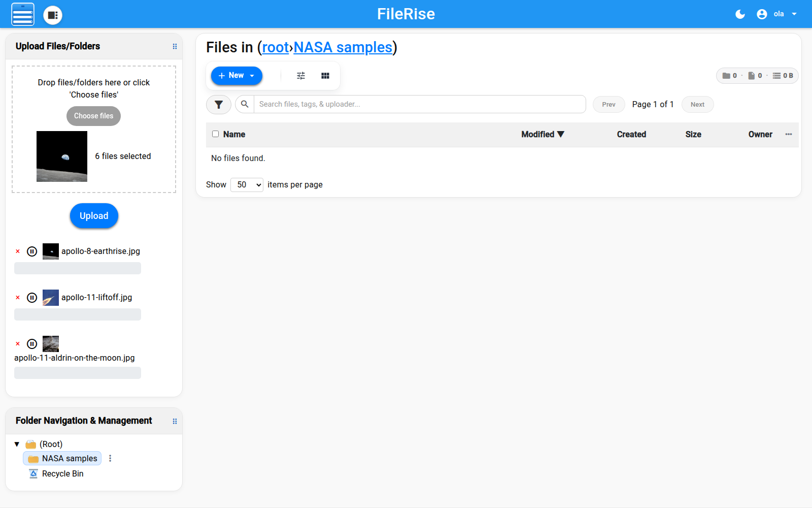Focus the Search files, tags, & uploader field
This screenshot has width=812, height=508.
(420, 104)
